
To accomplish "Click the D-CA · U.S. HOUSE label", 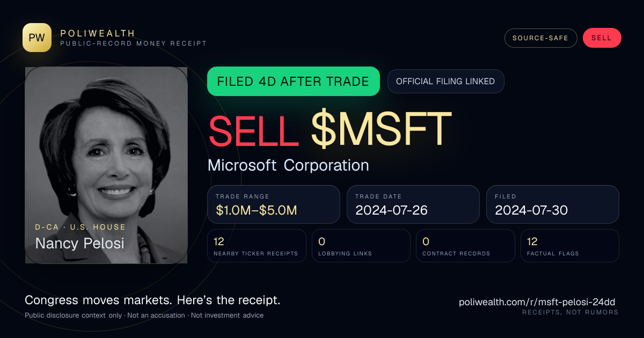I will coord(80,227).
